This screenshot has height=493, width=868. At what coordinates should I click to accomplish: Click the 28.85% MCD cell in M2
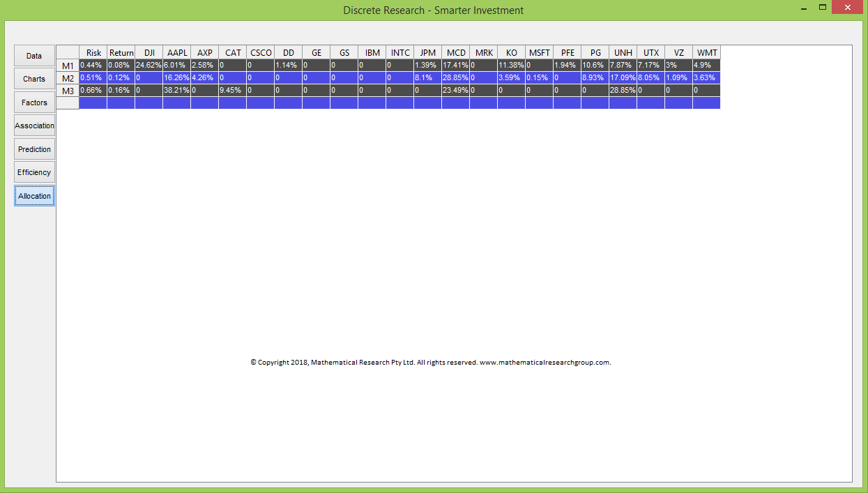455,78
